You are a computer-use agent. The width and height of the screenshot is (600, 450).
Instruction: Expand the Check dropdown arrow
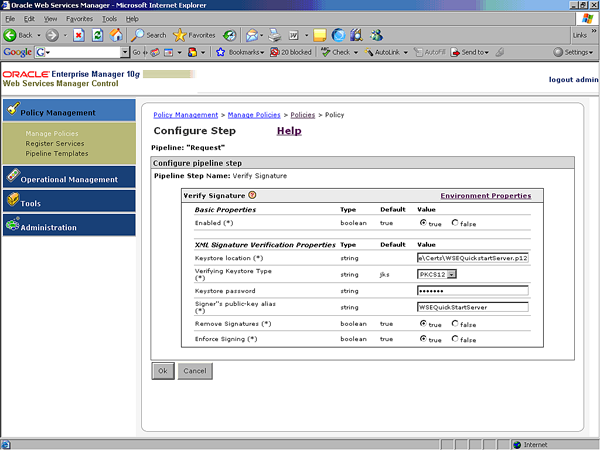pyautogui.click(x=356, y=52)
